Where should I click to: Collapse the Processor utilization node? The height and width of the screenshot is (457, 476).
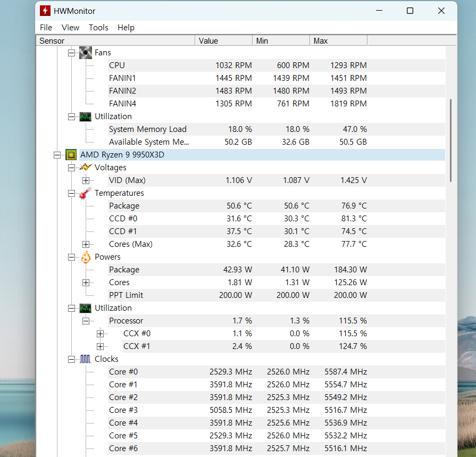tap(86, 321)
